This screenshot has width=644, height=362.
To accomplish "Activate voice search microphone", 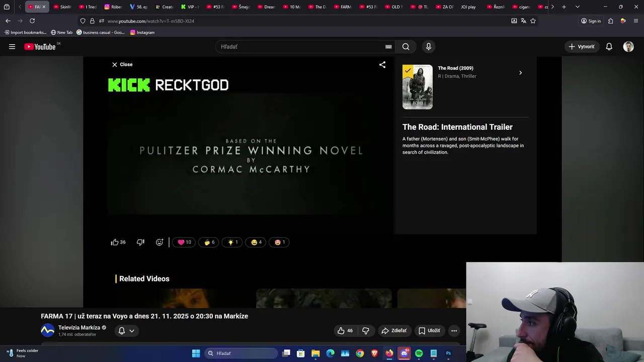I will (429, 47).
